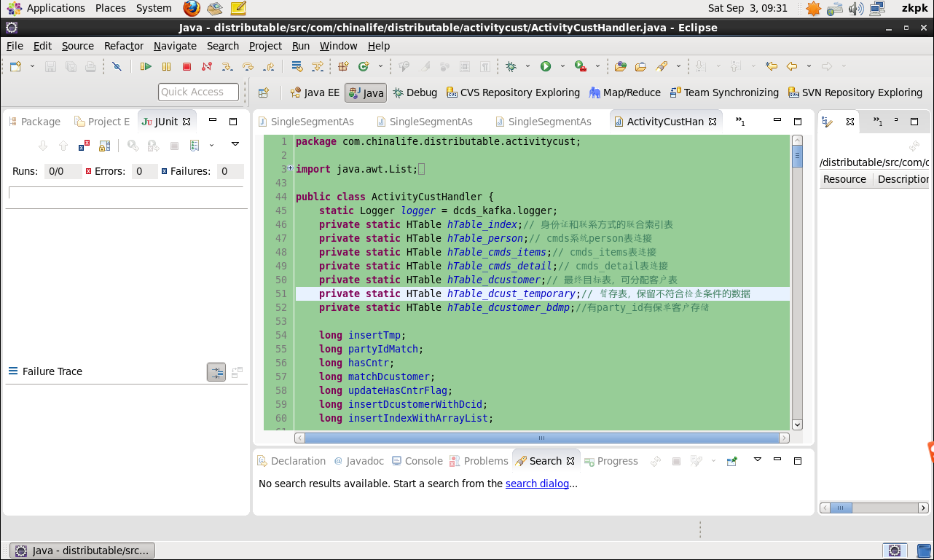The width and height of the screenshot is (934, 560).
Task: Switch to the Map/Reduce perspective
Action: click(625, 92)
